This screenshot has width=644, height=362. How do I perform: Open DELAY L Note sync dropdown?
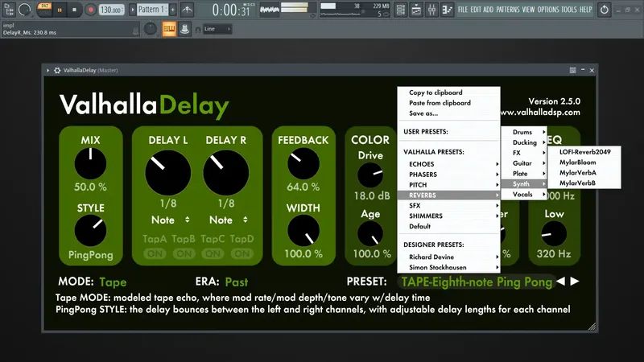170,220
